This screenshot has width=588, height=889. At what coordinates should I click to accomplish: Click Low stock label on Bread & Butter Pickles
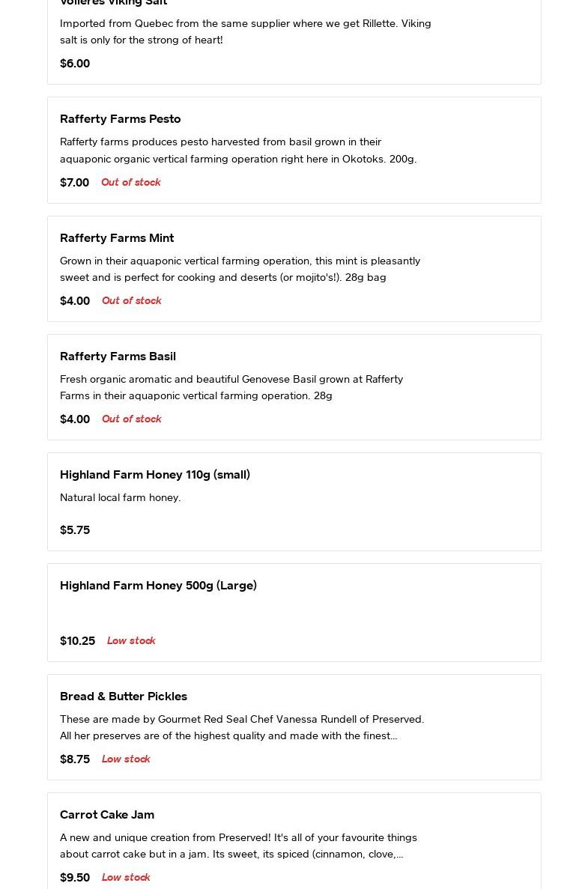(126, 759)
